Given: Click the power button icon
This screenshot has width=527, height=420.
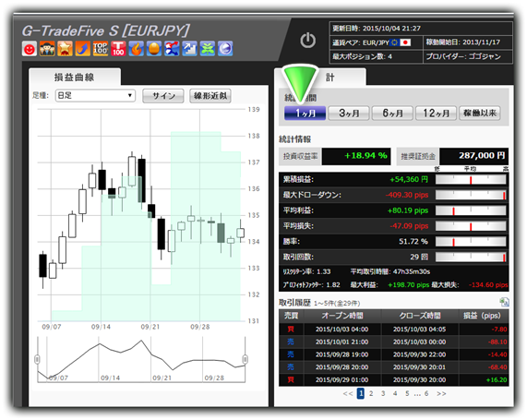Looking at the screenshot, I should [x=307, y=41].
